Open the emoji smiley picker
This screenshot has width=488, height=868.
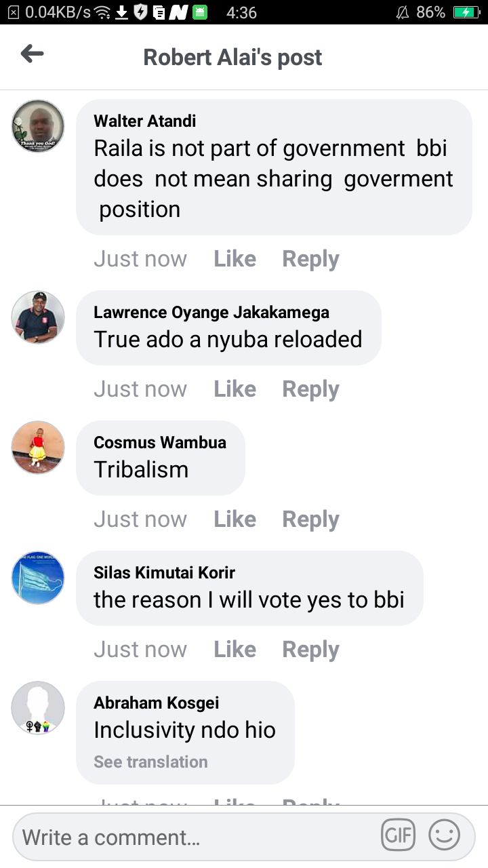coord(445,835)
